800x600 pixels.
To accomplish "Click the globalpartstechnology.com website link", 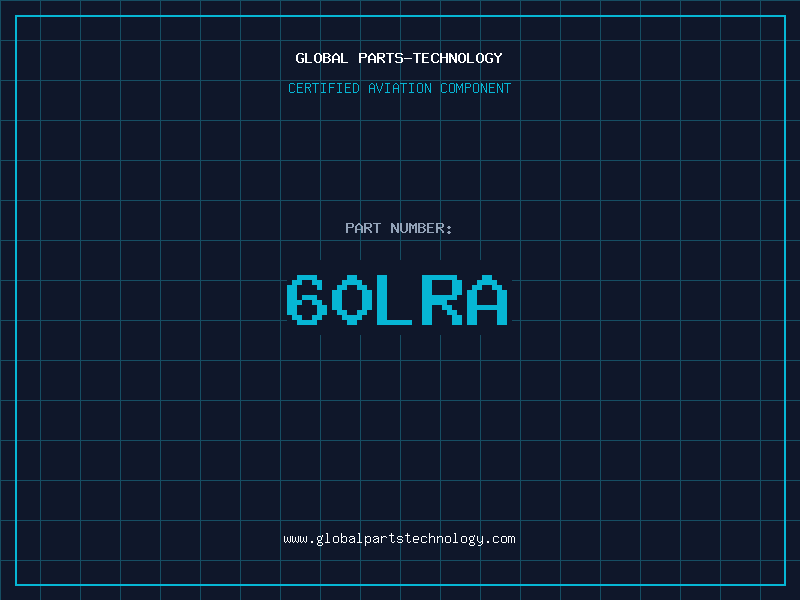I will coord(399,539).
